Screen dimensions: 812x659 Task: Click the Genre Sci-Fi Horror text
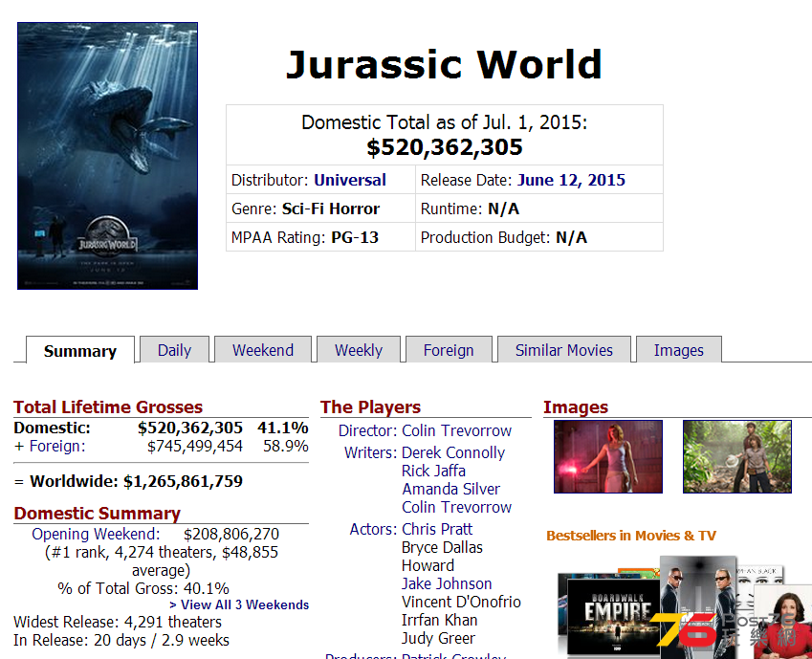305,209
